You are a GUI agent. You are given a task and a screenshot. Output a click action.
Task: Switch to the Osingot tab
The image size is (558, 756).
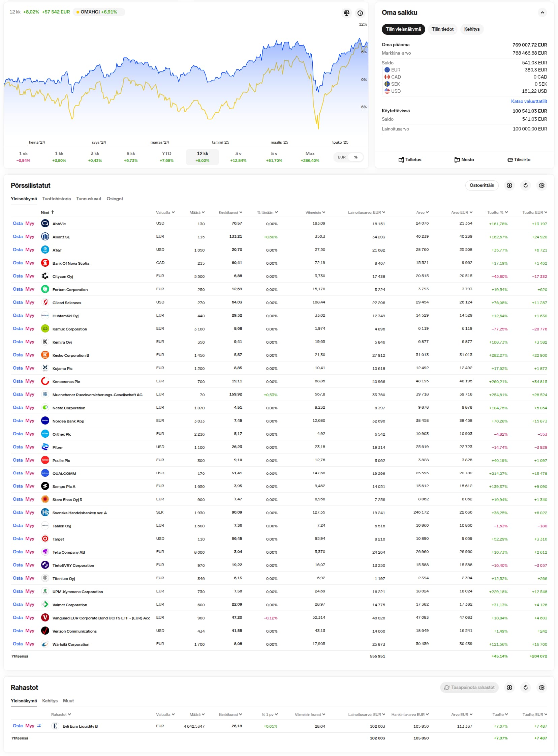[x=115, y=199]
